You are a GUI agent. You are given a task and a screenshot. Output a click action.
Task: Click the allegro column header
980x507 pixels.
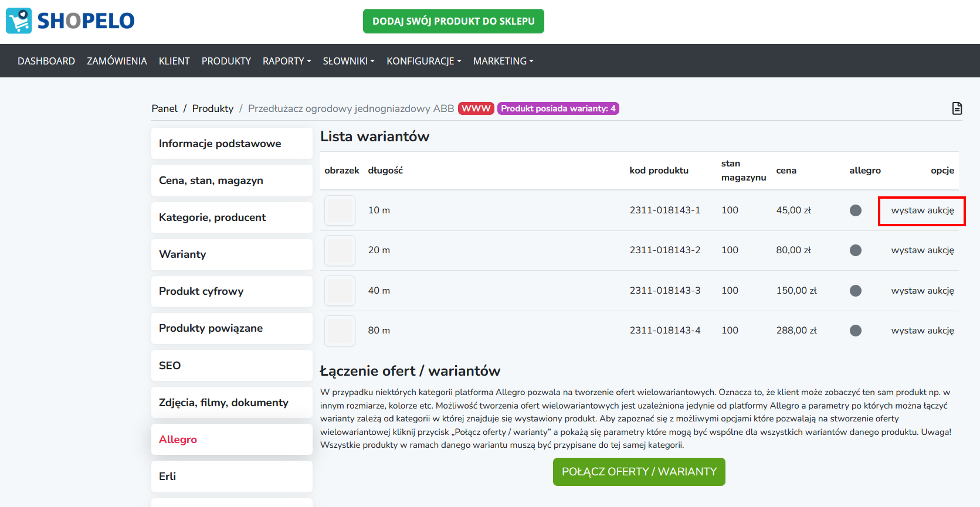(x=865, y=171)
